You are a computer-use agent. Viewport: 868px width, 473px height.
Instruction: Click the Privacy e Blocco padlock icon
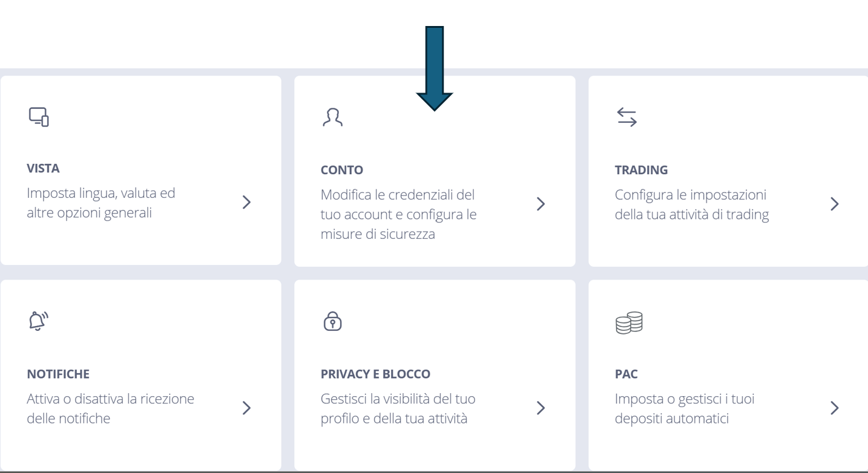click(332, 321)
